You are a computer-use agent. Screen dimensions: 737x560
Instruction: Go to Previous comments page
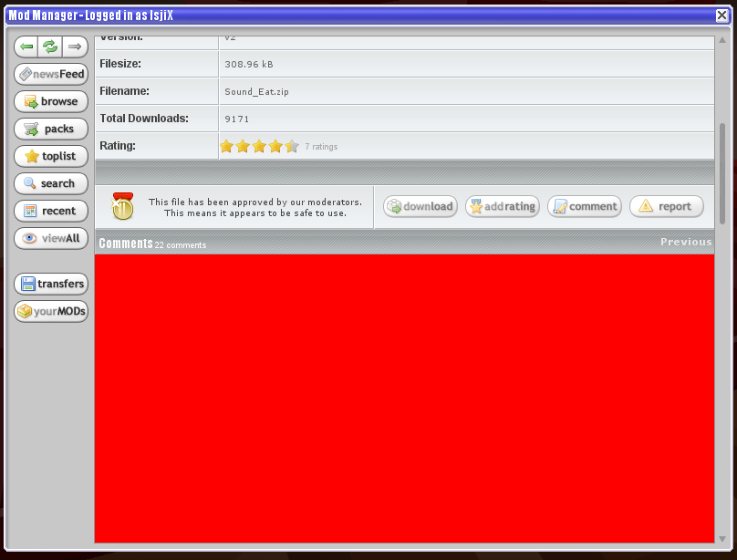coord(686,242)
